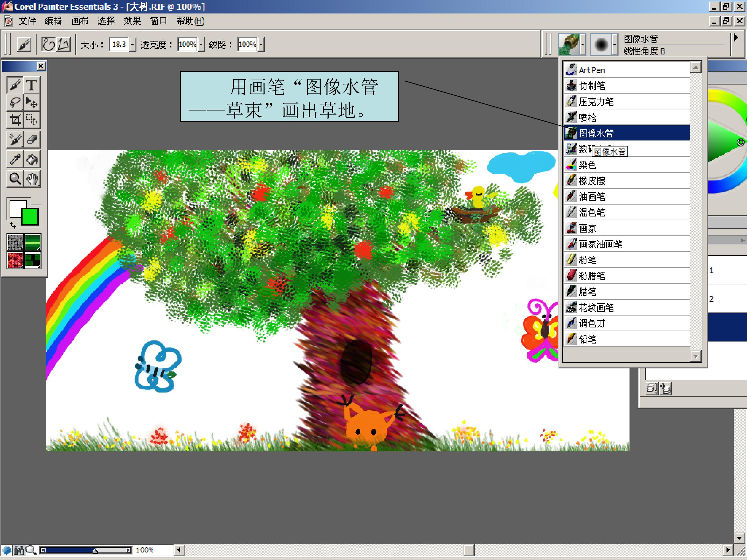Select the Eraser tool

point(32,139)
